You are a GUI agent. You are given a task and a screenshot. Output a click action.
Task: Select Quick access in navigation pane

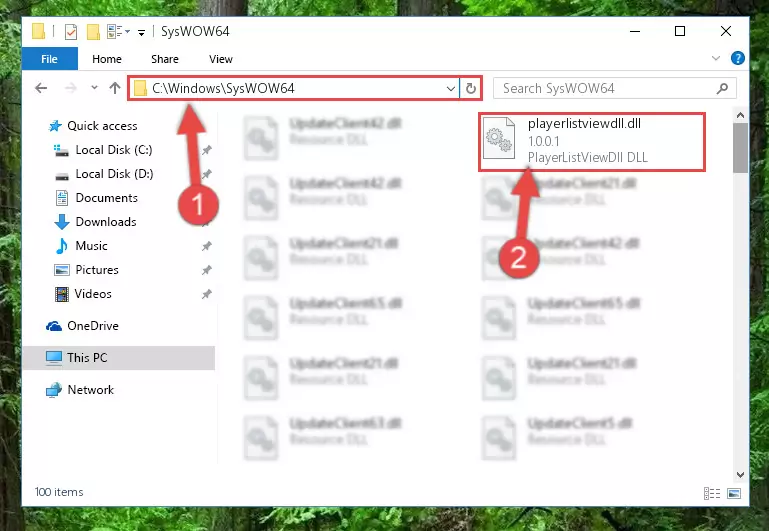click(x=102, y=126)
